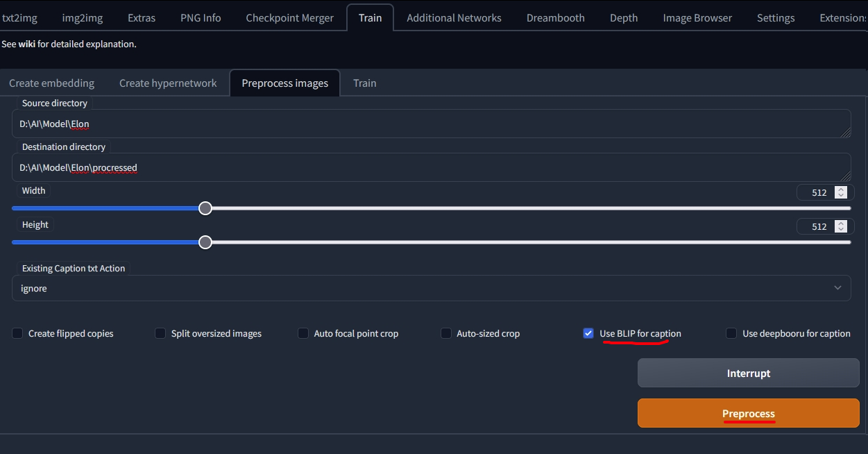The image size is (868, 454).
Task: Click the Height stepper arrows
Action: [x=841, y=226]
